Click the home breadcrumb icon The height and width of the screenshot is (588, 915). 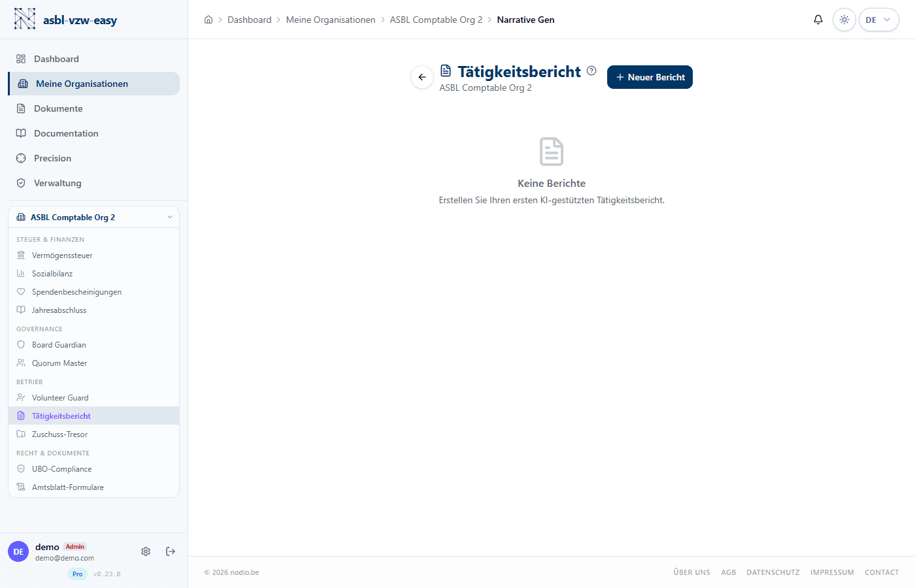208,20
